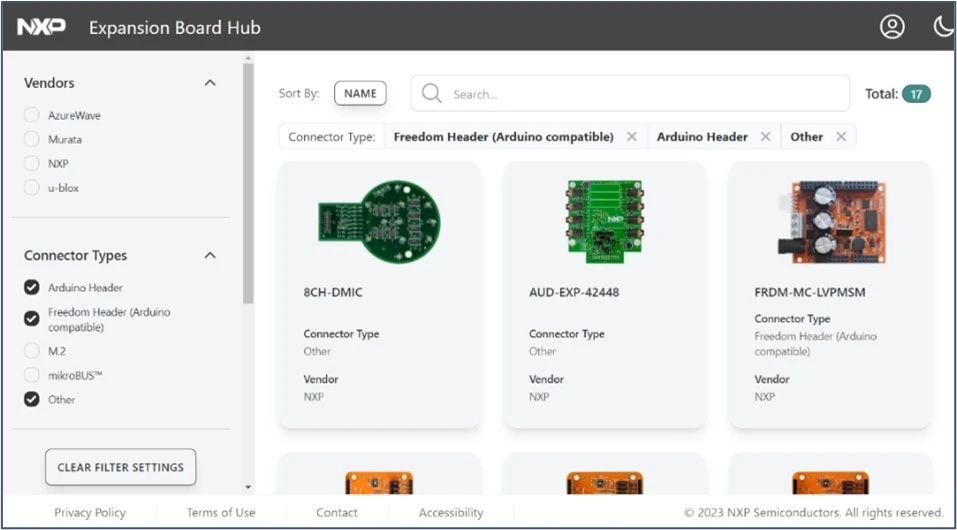Viewport: 957px width, 530px height.
Task: Click the CLEAR FILTER SETTINGS button
Action: [x=121, y=467]
